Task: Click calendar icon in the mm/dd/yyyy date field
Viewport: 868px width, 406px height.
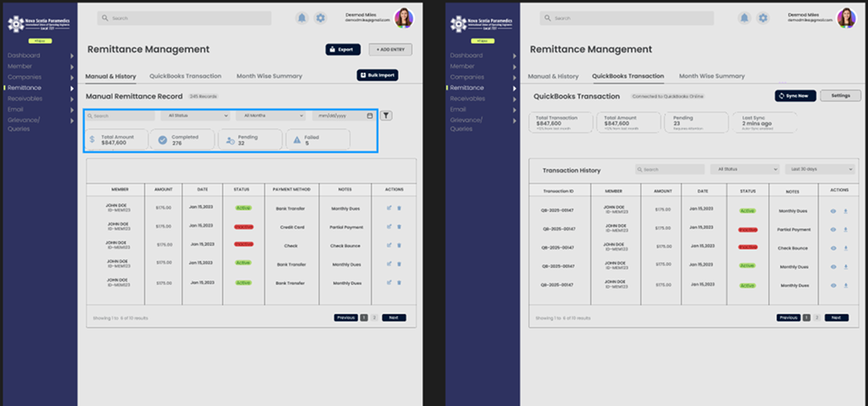Action: pos(370,115)
